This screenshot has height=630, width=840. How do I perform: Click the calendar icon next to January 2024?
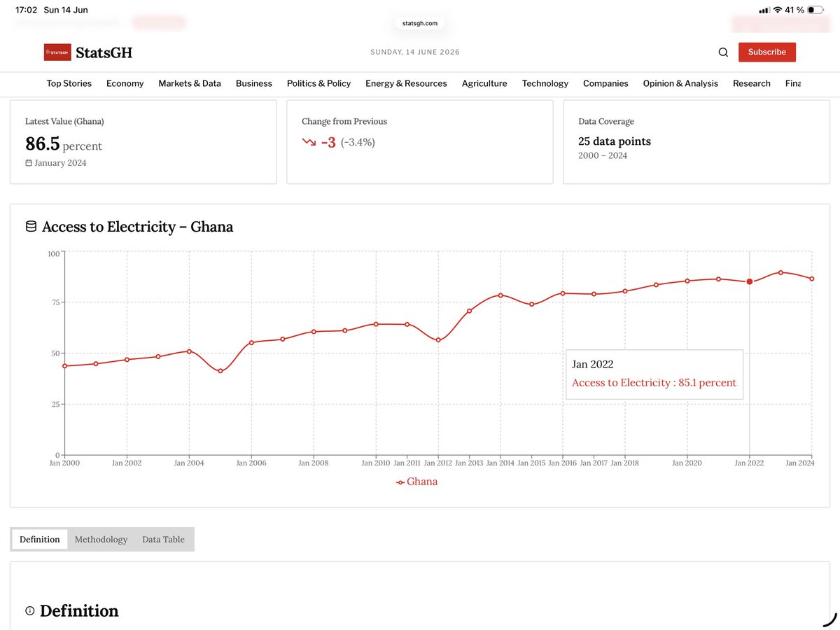pos(29,163)
